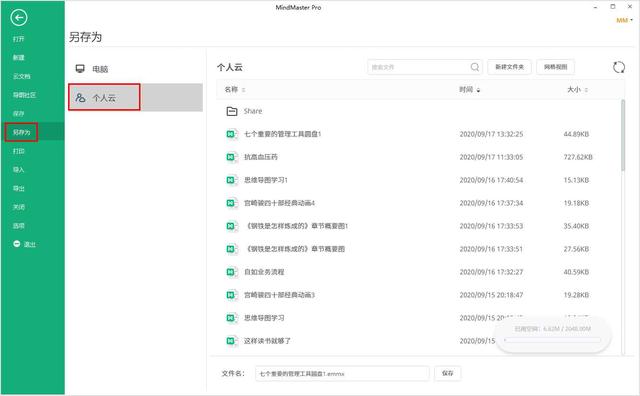Screen dimensions: 640x396
Task: Sort files by 名称 column arrow
Action: point(244,90)
